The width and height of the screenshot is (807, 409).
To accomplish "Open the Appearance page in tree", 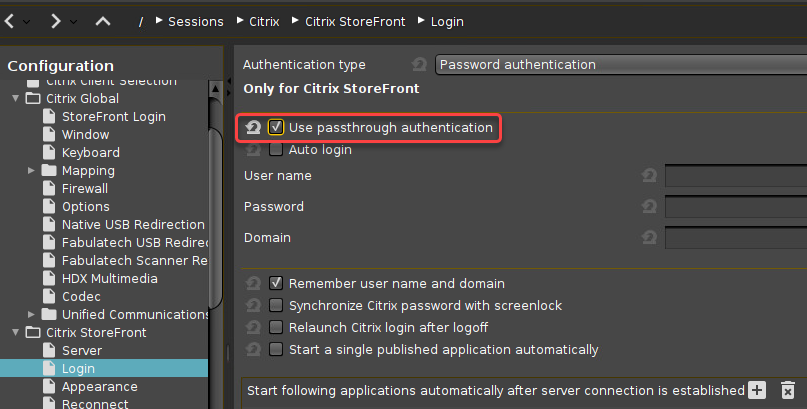I will coord(99,387).
